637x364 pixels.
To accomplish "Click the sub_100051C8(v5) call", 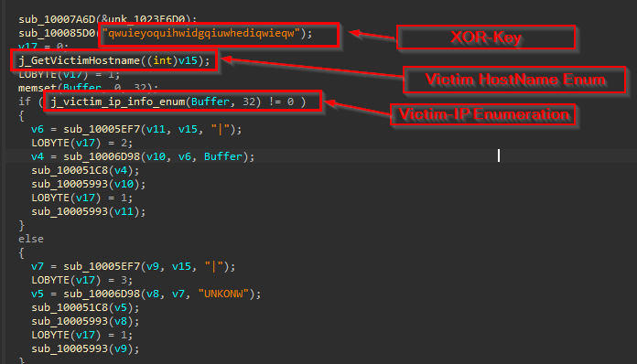I will pos(85,307).
